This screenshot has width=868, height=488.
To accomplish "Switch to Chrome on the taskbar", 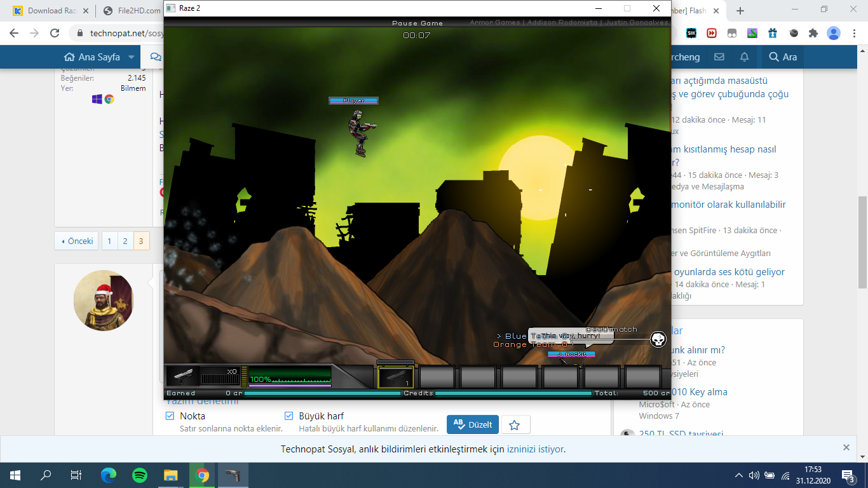I will pyautogui.click(x=202, y=475).
